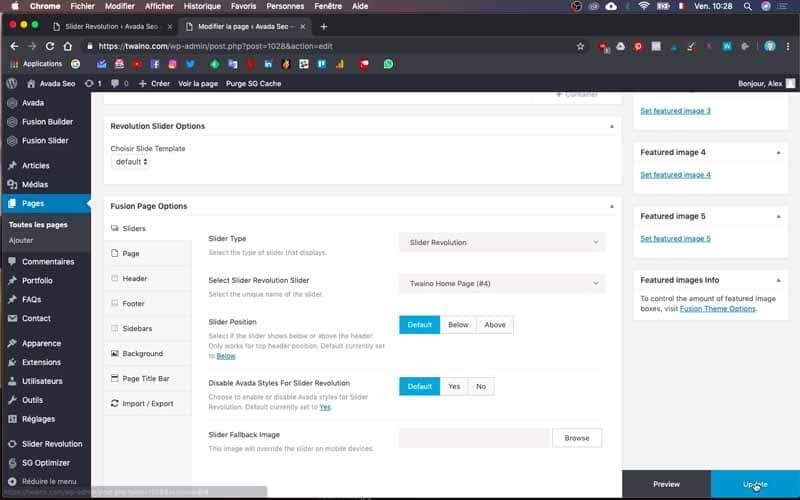
Task: Collapse Featured Images Info box
Action: tap(778, 280)
